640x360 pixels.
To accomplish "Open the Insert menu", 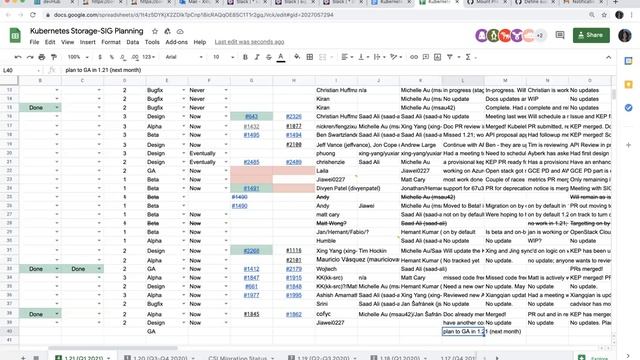I will (x=87, y=42).
